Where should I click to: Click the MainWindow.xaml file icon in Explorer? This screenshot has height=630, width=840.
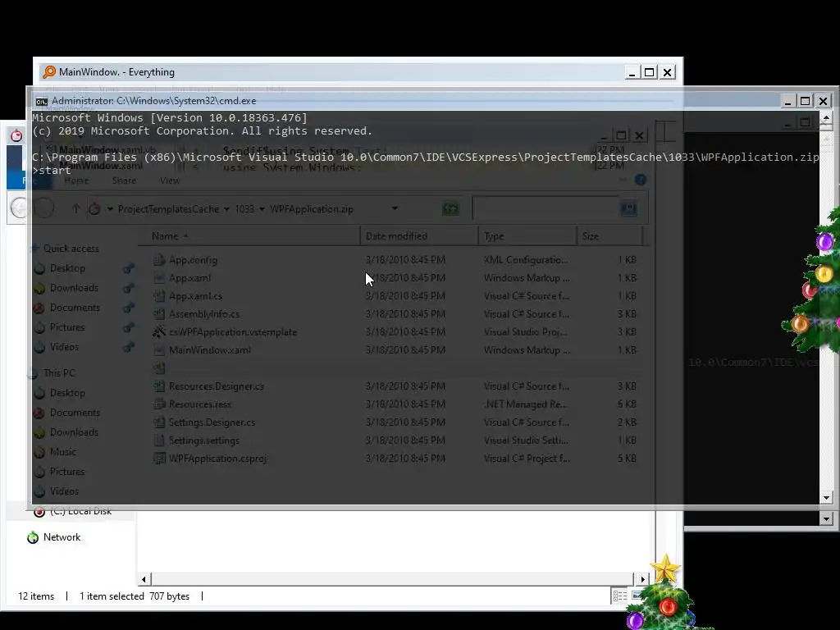pos(158,350)
